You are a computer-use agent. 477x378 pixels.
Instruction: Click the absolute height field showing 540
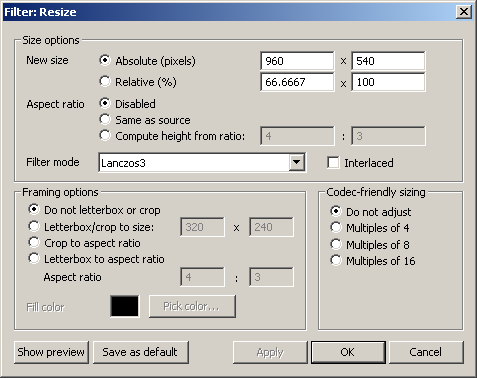pyautogui.click(x=388, y=61)
